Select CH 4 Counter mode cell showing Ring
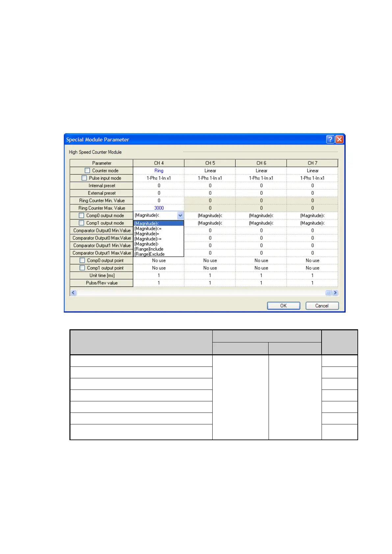The image size is (392, 554). [x=159, y=170]
